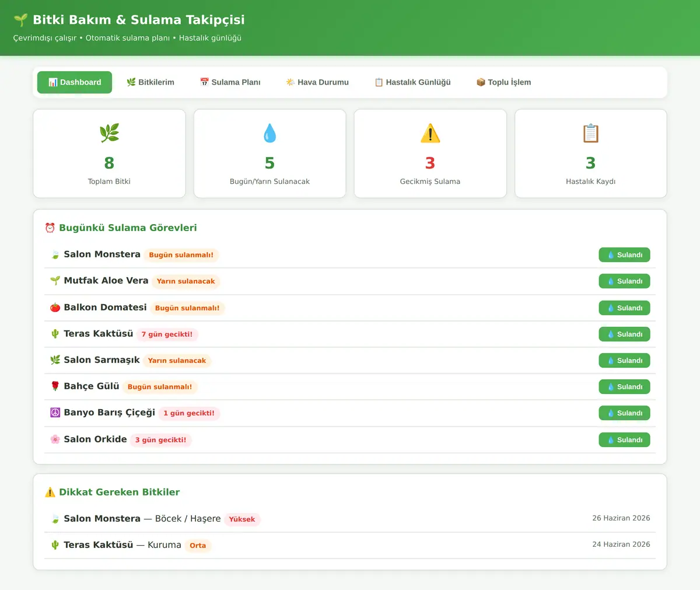Mark Salon Sarmaşık as Sulandı
The width and height of the screenshot is (700, 590).
pos(624,361)
